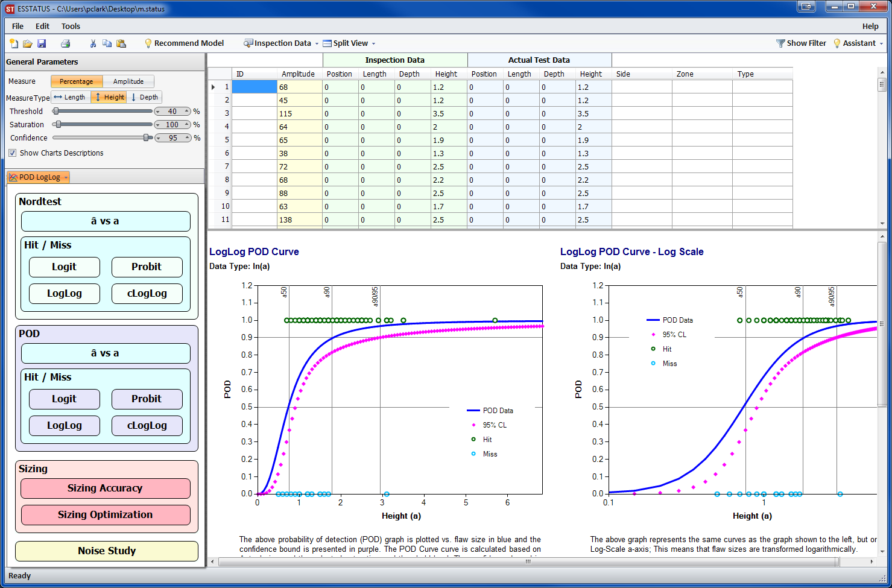Select Probit under POD Hit / Miss

click(x=147, y=399)
